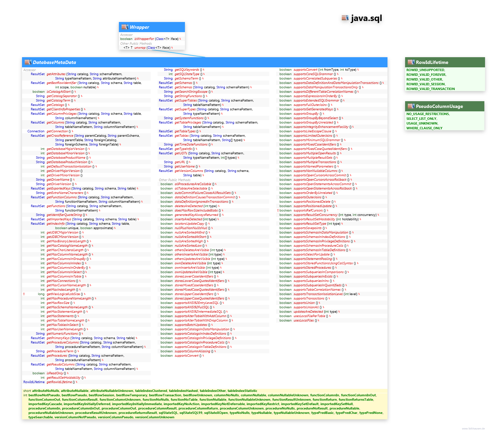The height and width of the screenshot is (444, 504).
Task: Click the supportsBatchUpdates method
Action: coord(191,325)
